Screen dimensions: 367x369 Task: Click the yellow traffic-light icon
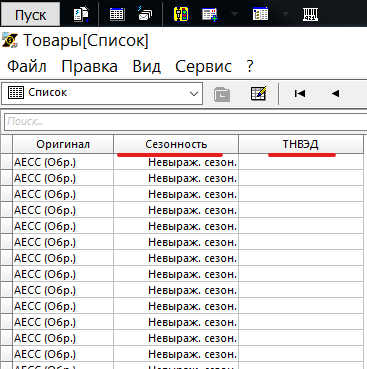[x=181, y=14]
